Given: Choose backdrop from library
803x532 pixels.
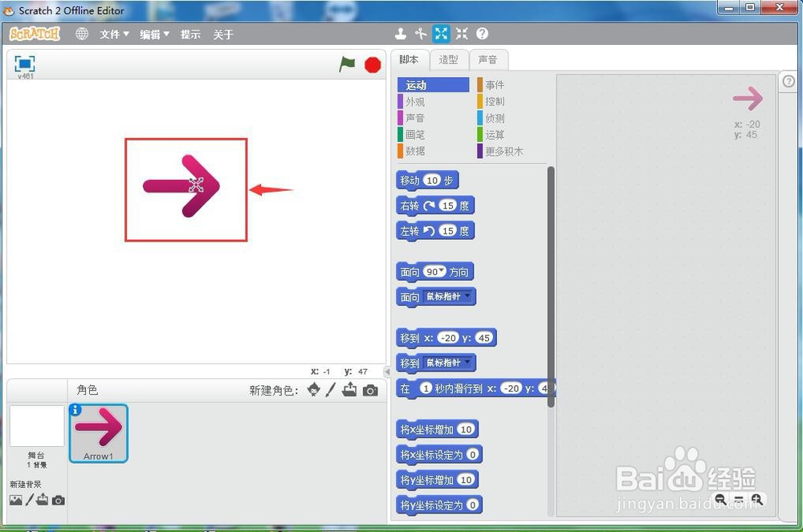Looking at the screenshot, I should 16,500.
